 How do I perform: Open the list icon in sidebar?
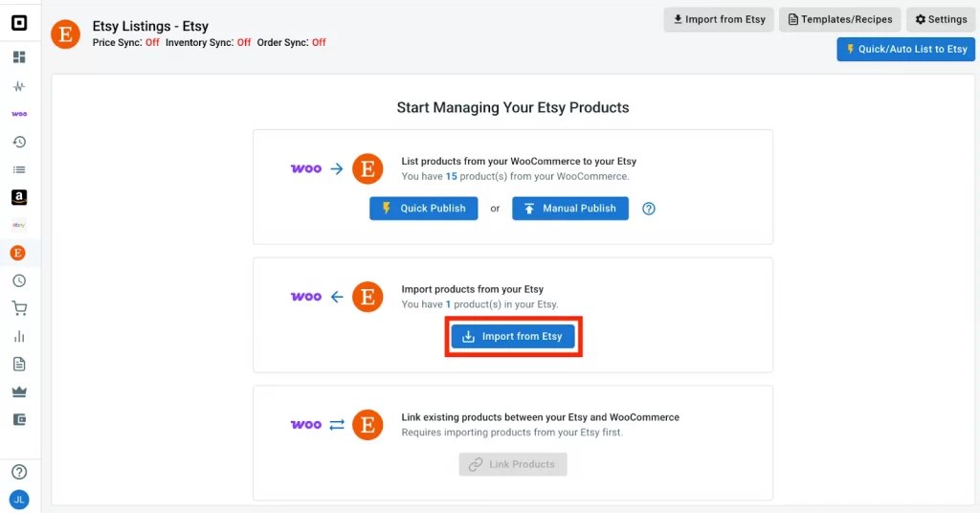coord(19,169)
